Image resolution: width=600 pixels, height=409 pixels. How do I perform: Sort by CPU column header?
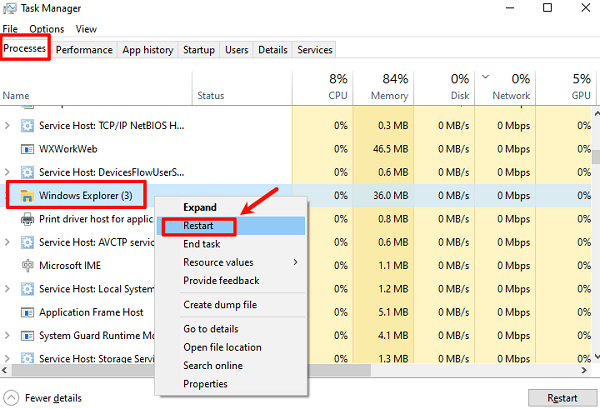pyautogui.click(x=322, y=88)
